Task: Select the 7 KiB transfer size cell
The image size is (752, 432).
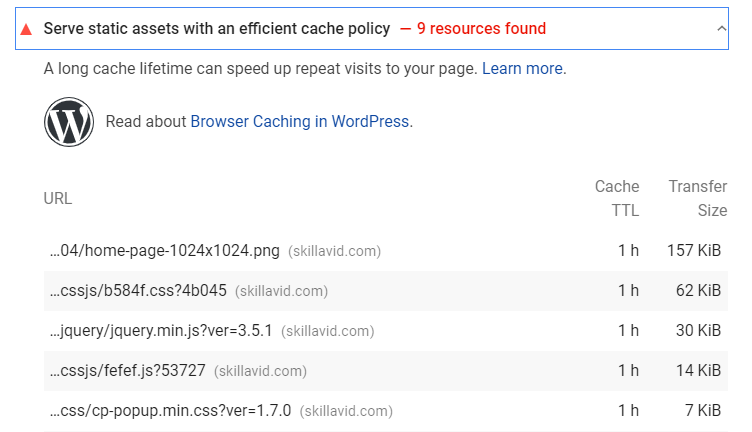Action: pos(703,410)
